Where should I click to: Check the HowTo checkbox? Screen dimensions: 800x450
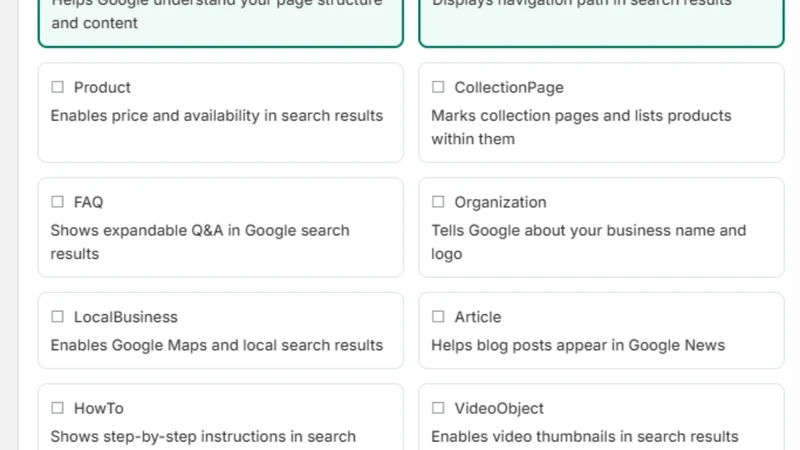[x=57, y=408]
